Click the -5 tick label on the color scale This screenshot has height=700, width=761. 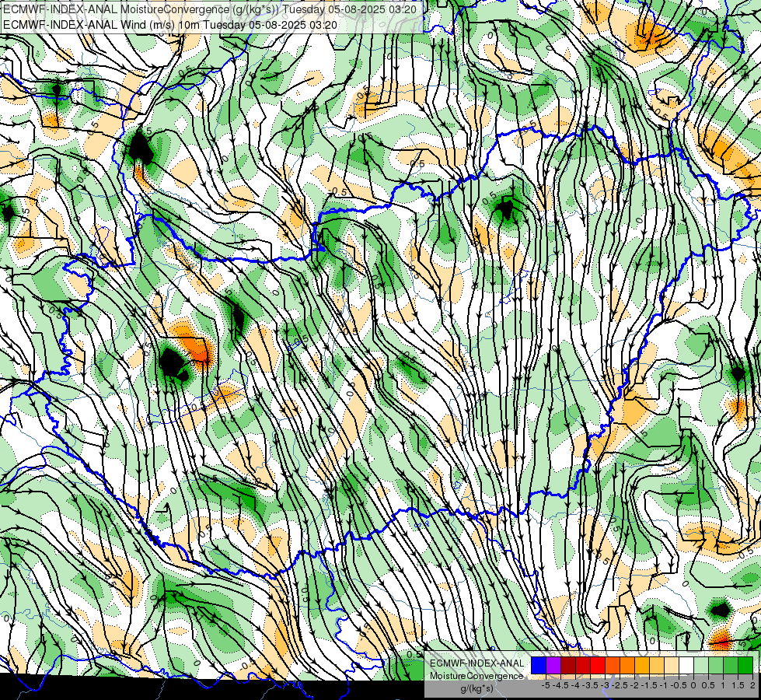546,685
